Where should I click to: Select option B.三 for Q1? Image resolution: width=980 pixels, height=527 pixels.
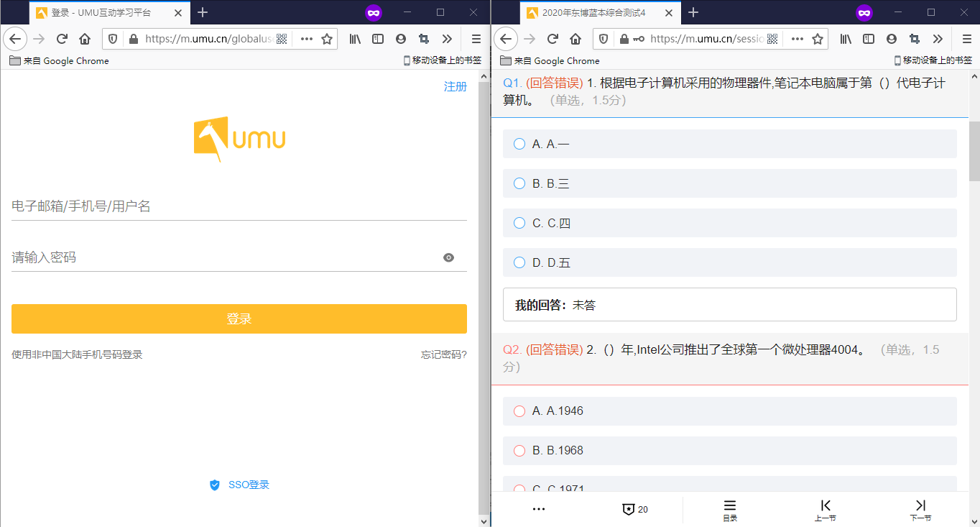click(730, 183)
